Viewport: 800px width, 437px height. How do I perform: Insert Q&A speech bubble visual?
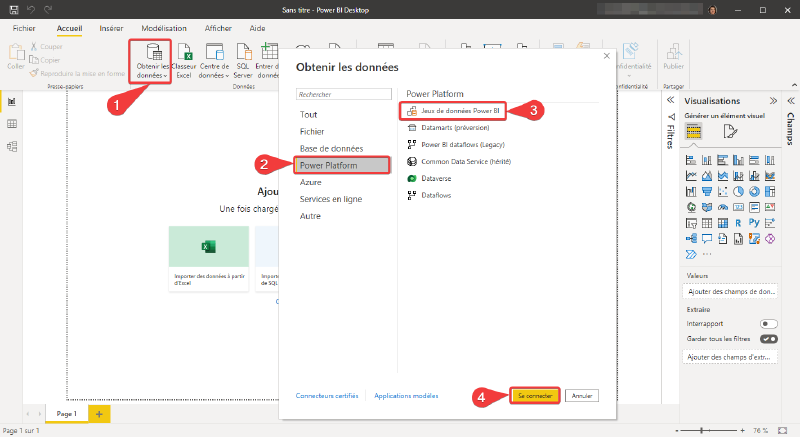[x=707, y=238]
